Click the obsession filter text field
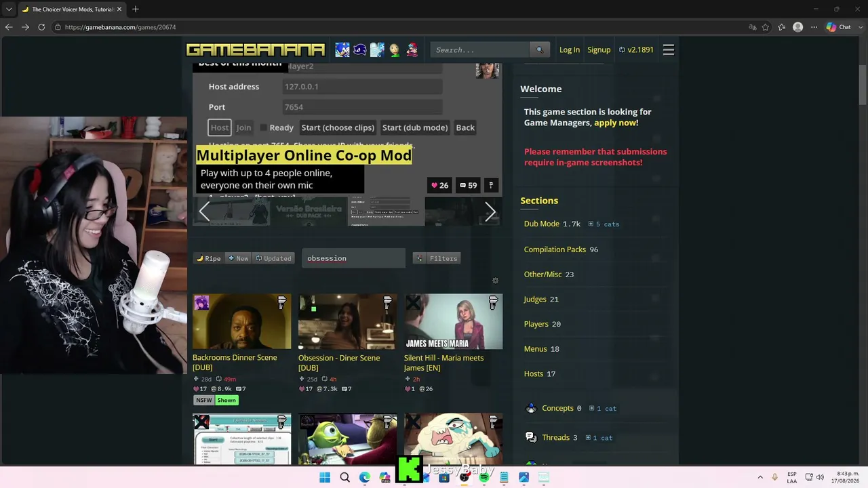Image resolution: width=868 pixels, height=488 pixels. 353,258
